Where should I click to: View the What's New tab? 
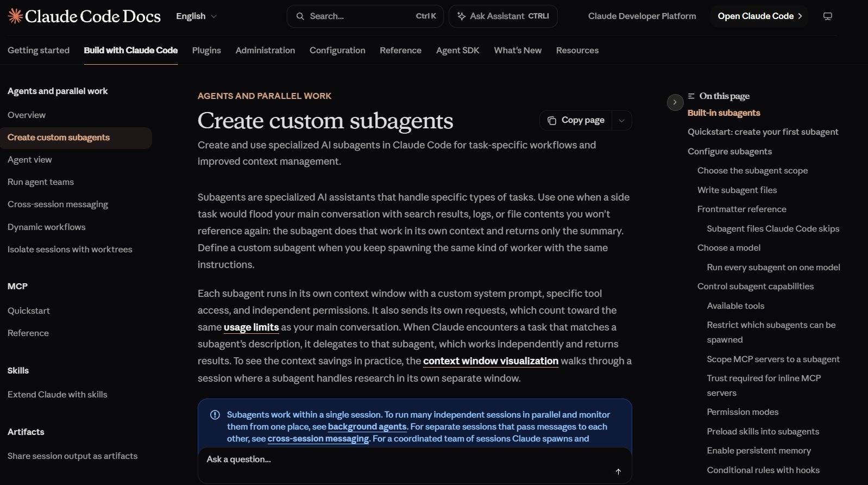tap(518, 50)
